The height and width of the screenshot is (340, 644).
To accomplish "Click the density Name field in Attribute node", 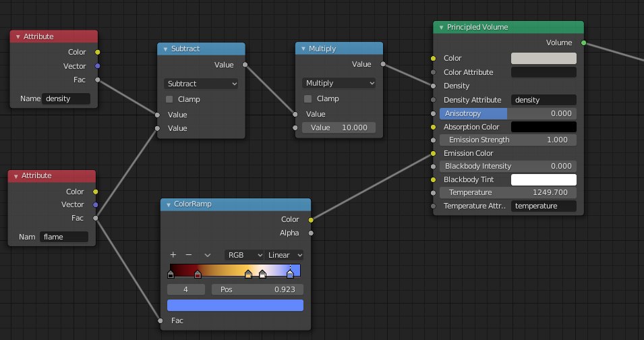I will (65, 98).
